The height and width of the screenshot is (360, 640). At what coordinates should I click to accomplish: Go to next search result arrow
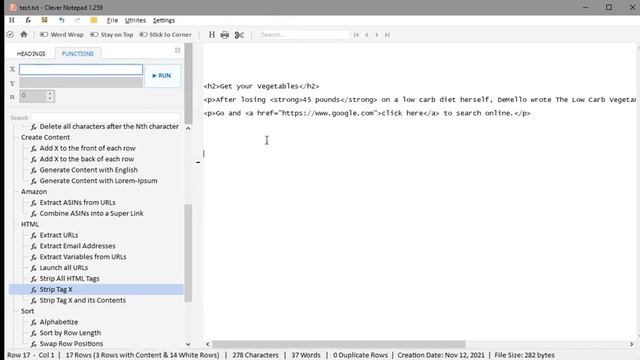(x=377, y=35)
